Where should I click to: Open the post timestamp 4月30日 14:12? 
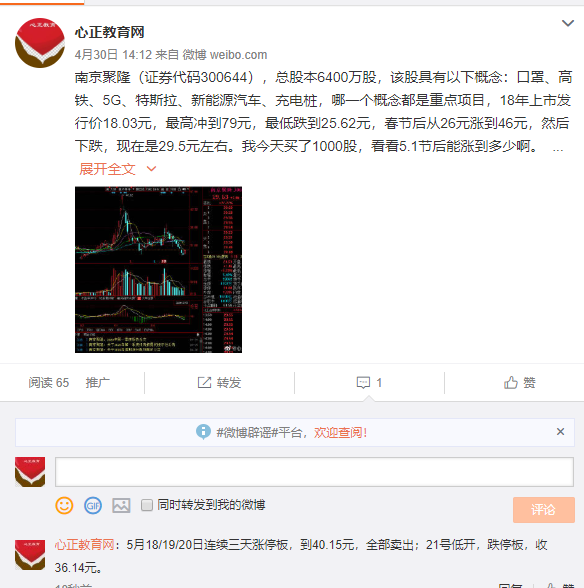(x=113, y=55)
